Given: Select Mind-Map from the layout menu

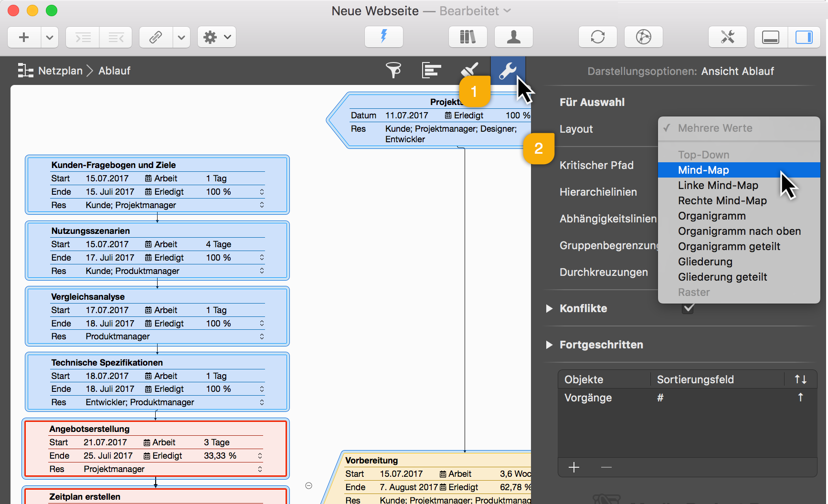Looking at the screenshot, I should (703, 170).
